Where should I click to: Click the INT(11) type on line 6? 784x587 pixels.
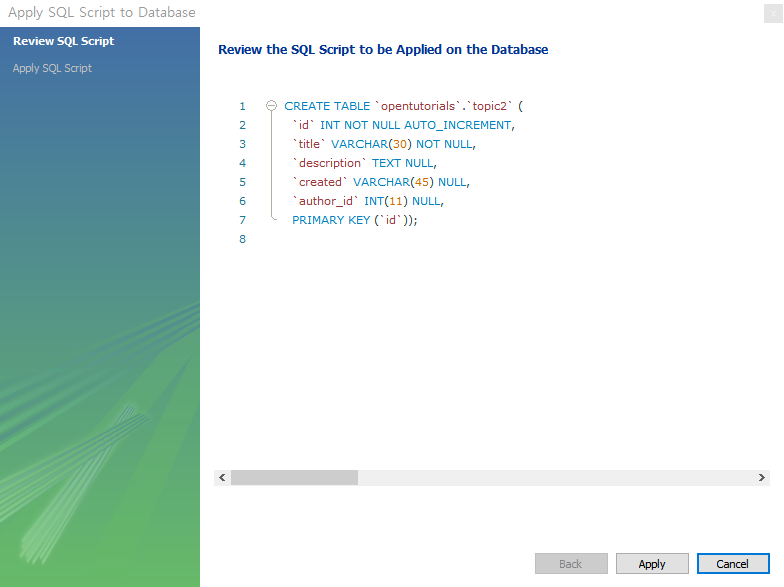(x=386, y=201)
